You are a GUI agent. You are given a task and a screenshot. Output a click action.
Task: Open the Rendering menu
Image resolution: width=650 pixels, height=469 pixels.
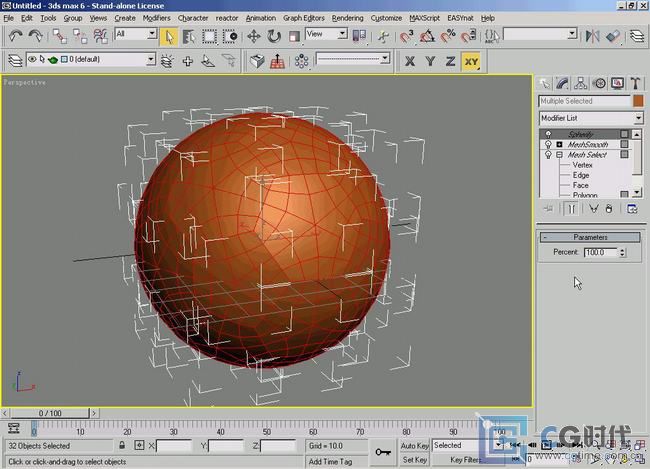pyautogui.click(x=347, y=18)
